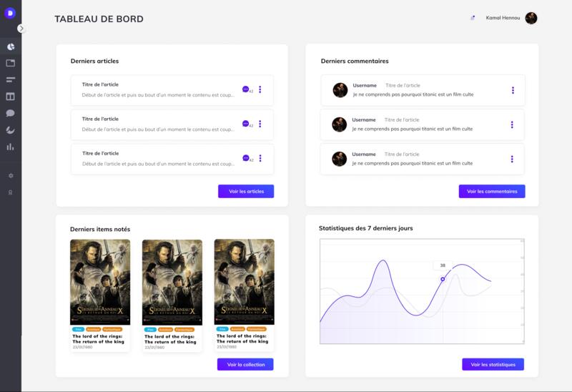
Task: Open the profile avatar in the header
Action: [x=531, y=19]
